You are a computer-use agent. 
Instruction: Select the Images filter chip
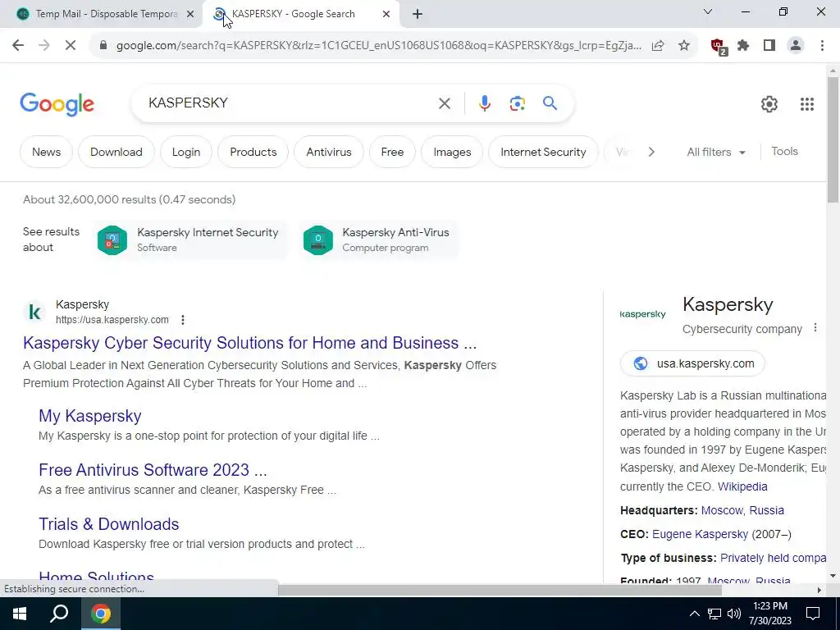tap(452, 152)
